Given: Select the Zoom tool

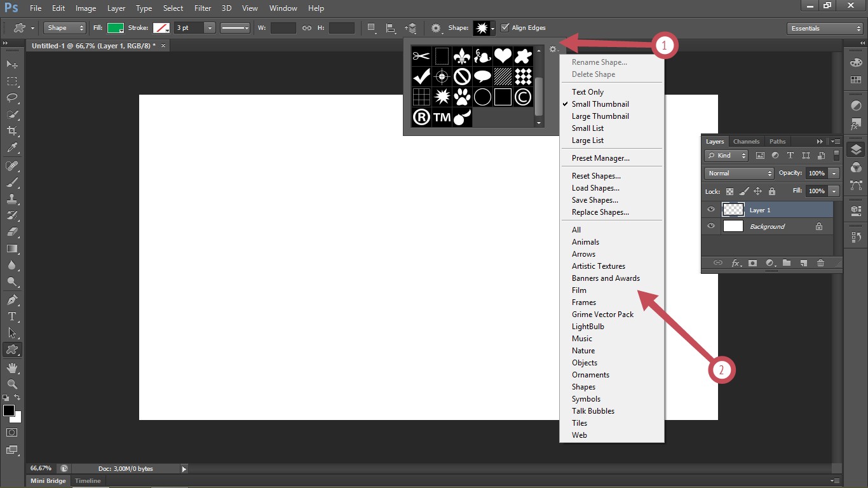Looking at the screenshot, I should tap(12, 384).
